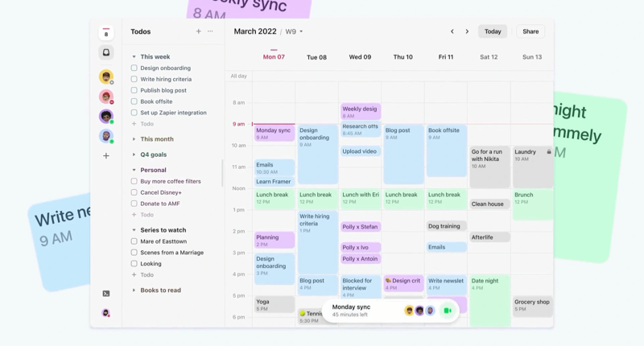Select the Fri 11 day header
644x346 pixels.
446,56
